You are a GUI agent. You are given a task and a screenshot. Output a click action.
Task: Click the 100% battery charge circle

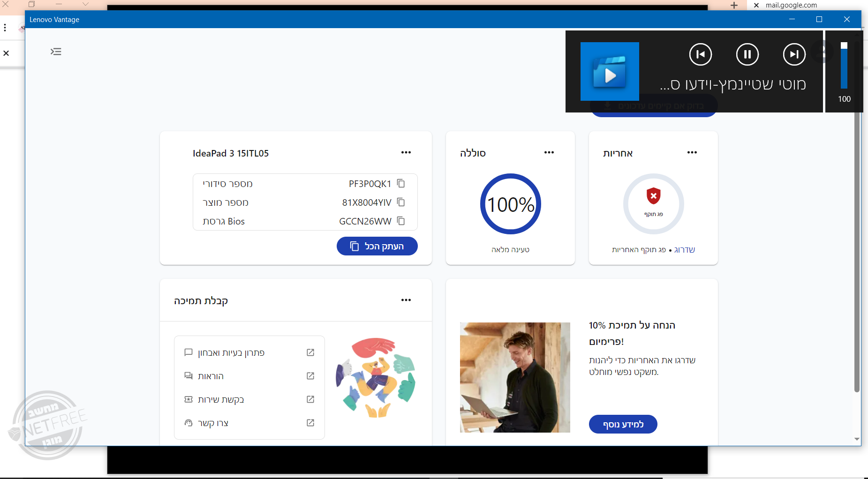click(511, 204)
